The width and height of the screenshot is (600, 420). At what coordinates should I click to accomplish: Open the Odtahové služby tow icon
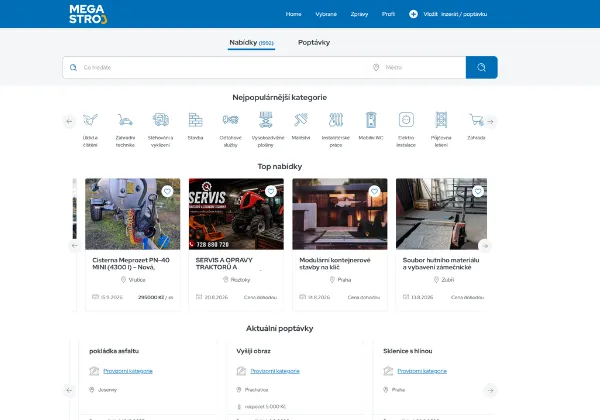(230, 120)
